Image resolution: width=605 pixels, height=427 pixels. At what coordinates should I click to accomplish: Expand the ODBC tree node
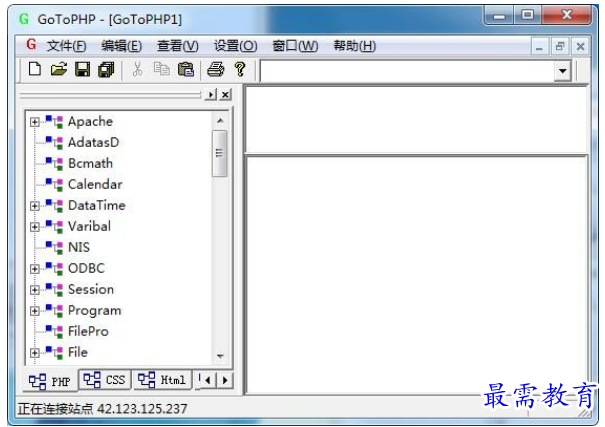point(35,269)
